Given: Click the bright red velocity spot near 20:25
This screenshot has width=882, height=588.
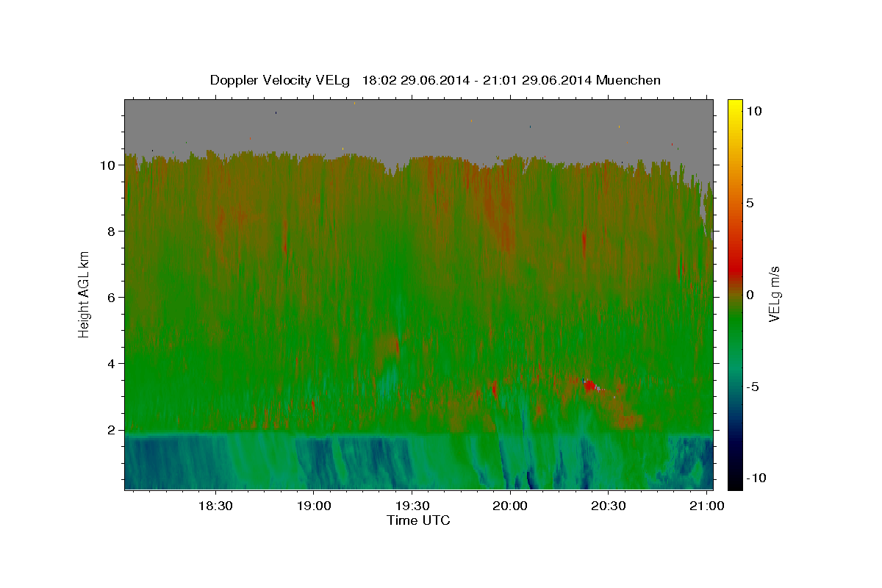Looking at the screenshot, I should (x=589, y=385).
